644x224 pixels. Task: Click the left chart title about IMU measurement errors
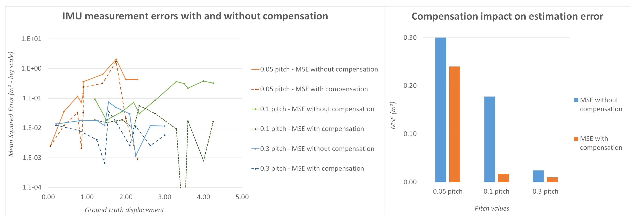click(x=195, y=16)
